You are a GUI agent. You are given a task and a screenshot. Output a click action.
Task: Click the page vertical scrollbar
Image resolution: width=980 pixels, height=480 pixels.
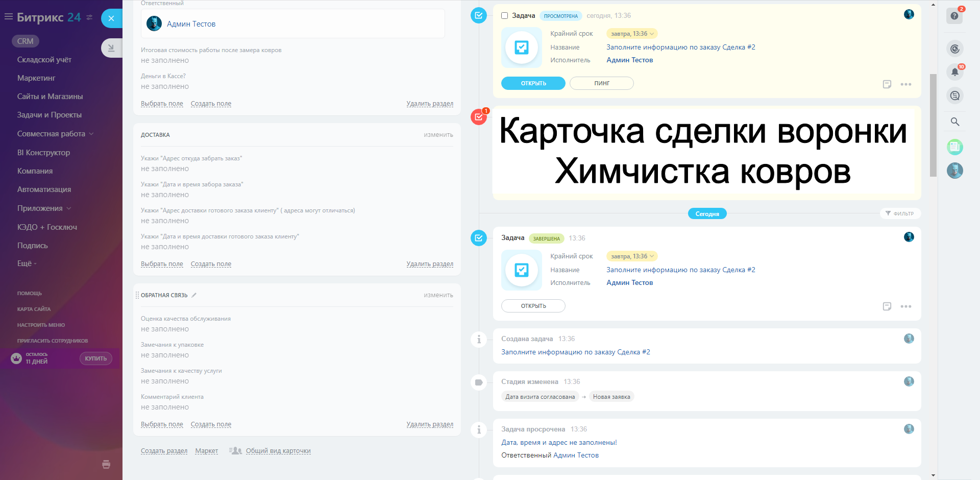pyautogui.click(x=933, y=125)
